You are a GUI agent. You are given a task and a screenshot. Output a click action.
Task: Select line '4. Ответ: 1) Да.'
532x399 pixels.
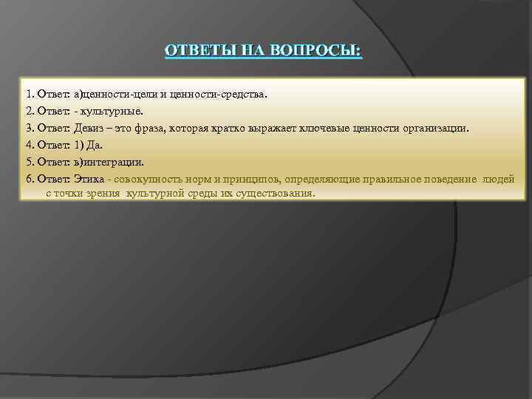pyautogui.click(x=64, y=146)
